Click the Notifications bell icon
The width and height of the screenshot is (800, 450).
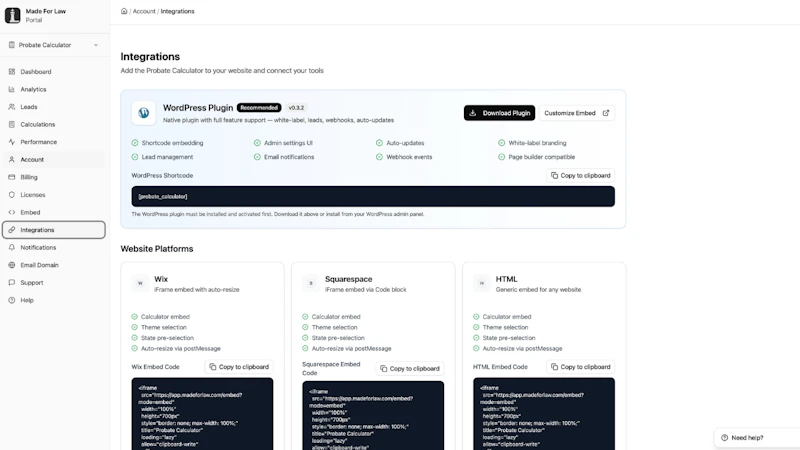[x=12, y=247]
